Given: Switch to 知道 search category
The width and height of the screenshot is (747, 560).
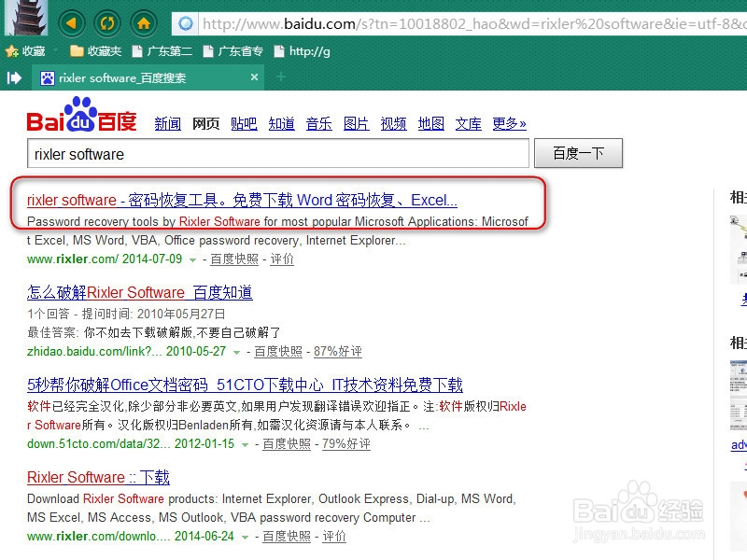Looking at the screenshot, I should tap(282, 124).
